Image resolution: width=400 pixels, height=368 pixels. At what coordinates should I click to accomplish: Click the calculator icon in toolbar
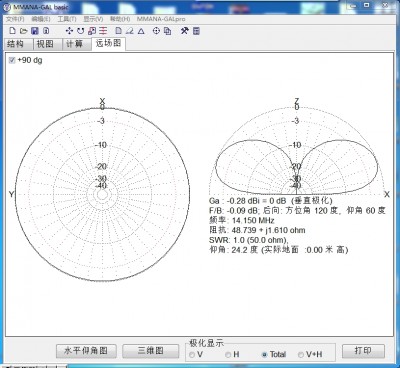click(196, 31)
